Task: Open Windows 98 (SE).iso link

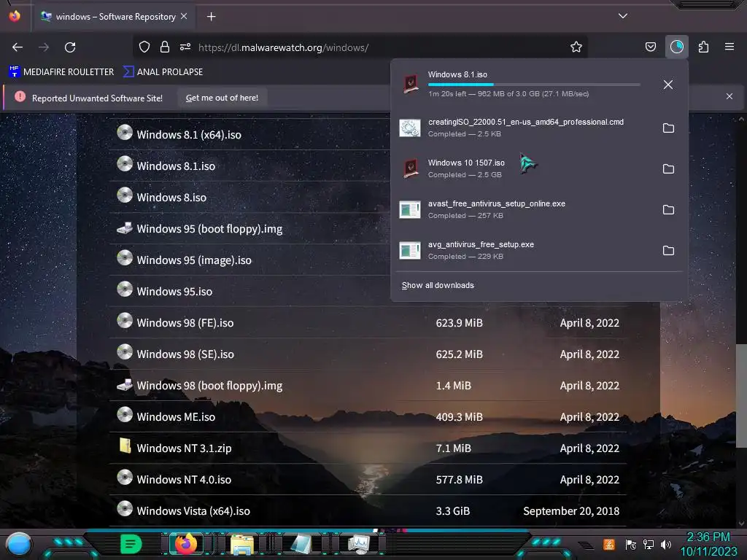Action: pyautogui.click(x=185, y=354)
